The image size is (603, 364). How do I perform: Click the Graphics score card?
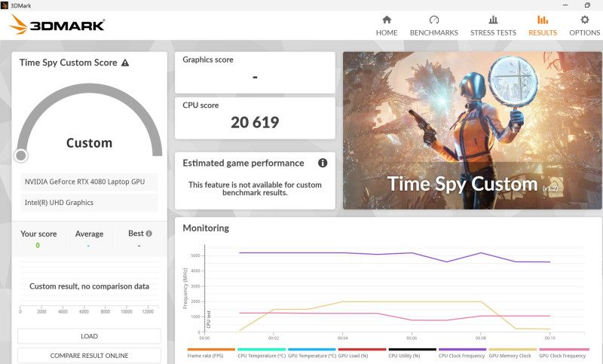tap(255, 72)
